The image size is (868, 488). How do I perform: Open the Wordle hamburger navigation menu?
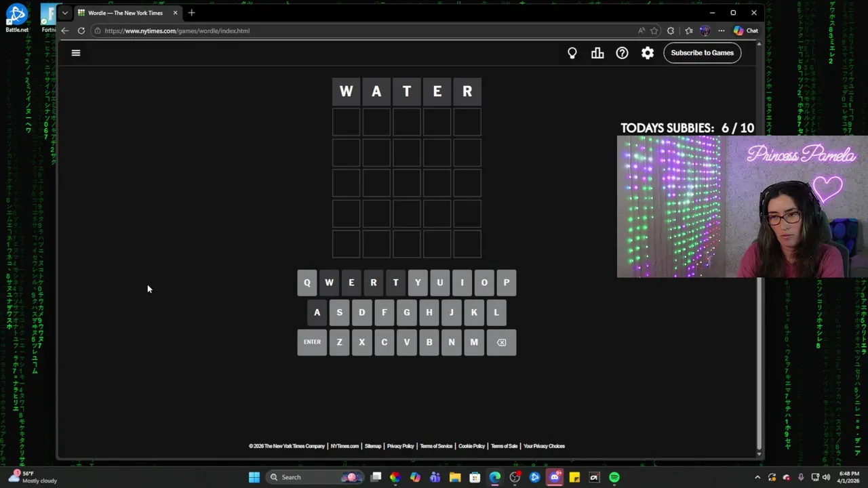[x=76, y=53]
